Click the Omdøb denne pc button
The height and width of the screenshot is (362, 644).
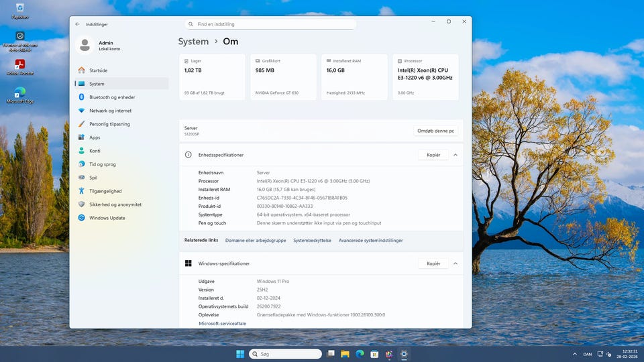point(435,131)
